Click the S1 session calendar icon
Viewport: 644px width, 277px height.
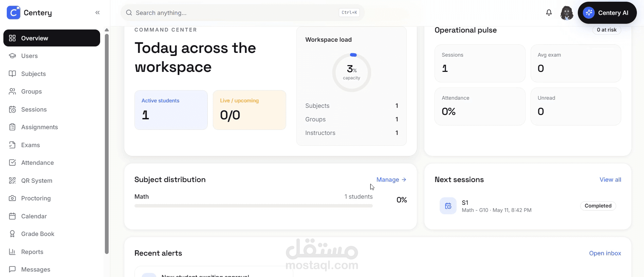pyautogui.click(x=448, y=206)
